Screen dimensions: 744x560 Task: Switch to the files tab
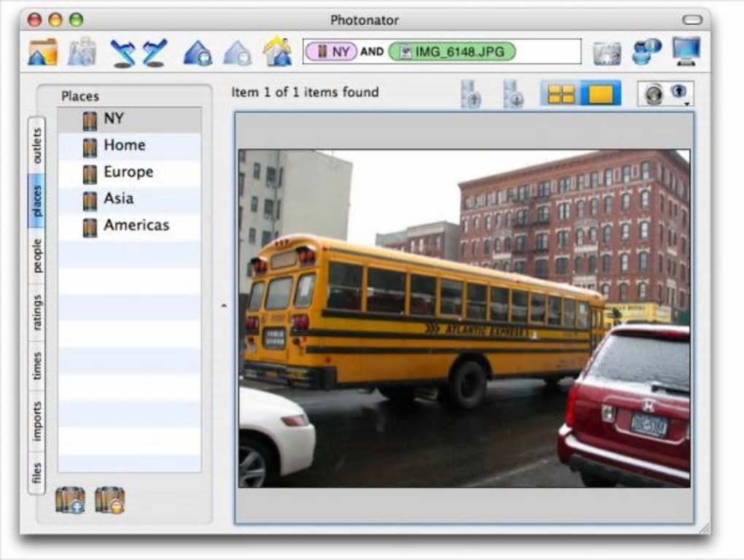pos(36,473)
